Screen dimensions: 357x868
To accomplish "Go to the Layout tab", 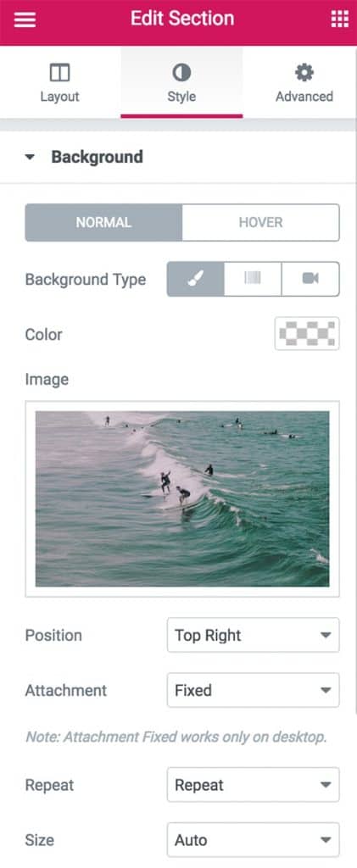I will coord(59,83).
